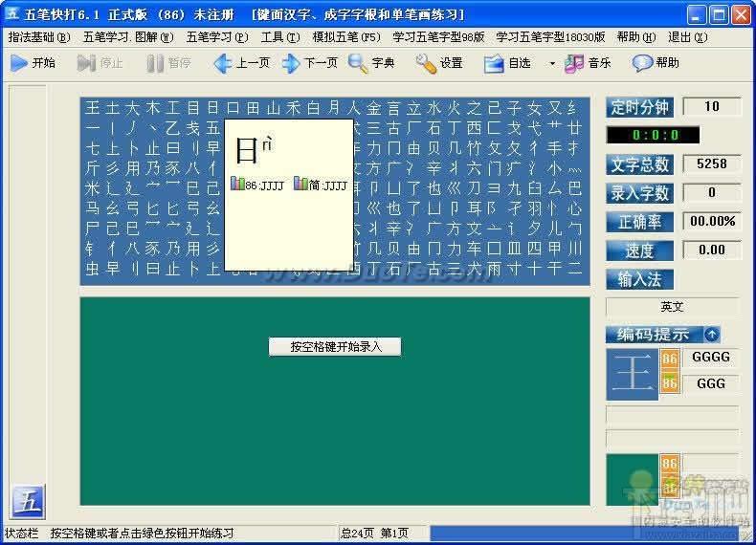Click the 王 character preview tile
The image size is (756, 545).
pyautogui.click(x=632, y=373)
